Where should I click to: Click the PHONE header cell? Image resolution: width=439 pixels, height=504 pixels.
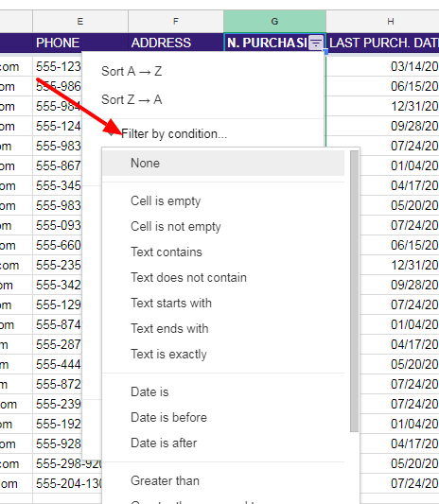pos(80,43)
